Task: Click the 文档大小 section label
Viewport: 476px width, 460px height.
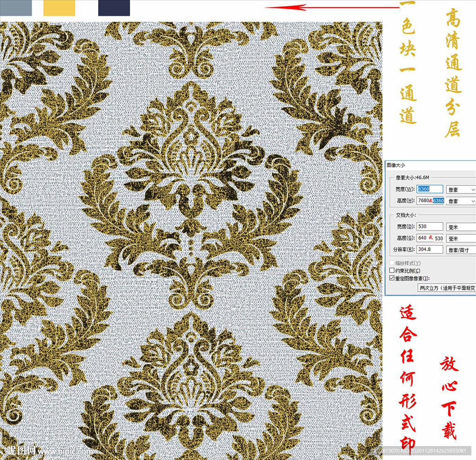Action: (x=405, y=215)
